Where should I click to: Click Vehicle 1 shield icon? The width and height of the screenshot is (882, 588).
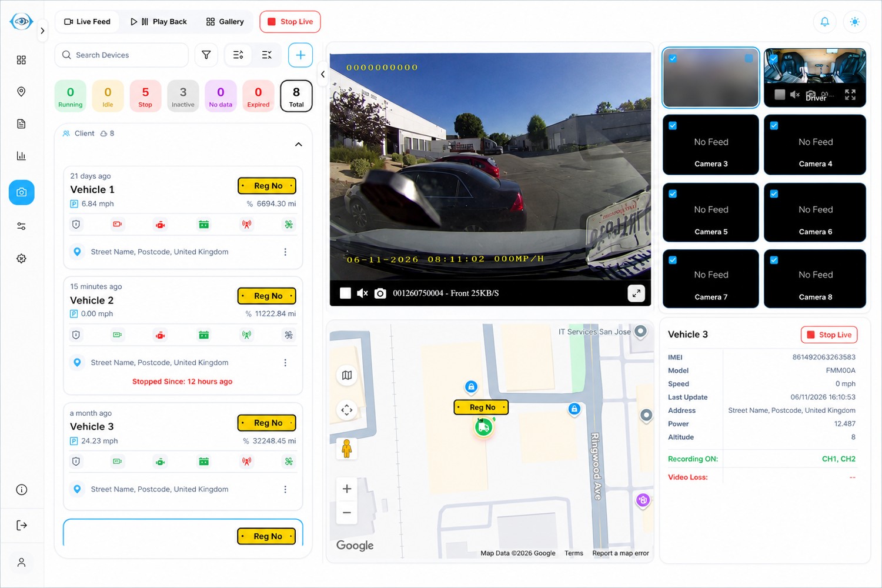(76, 225)
